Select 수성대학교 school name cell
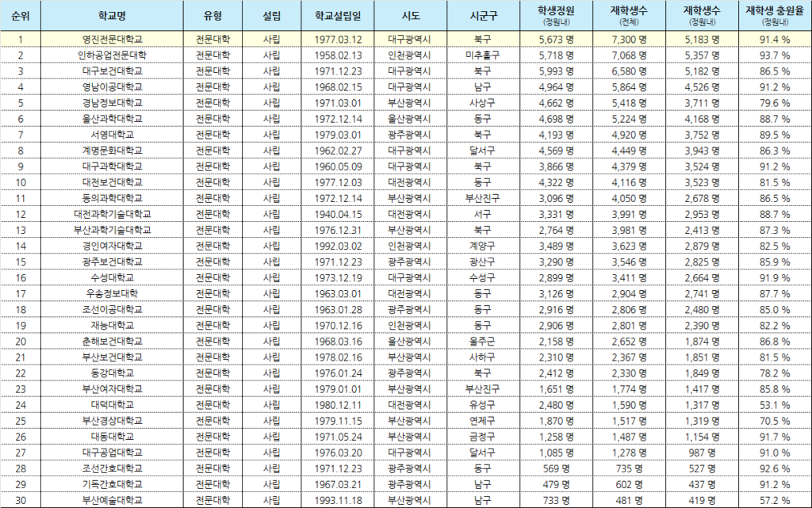Viewport: 812px width, 508px height. point(113,278)
